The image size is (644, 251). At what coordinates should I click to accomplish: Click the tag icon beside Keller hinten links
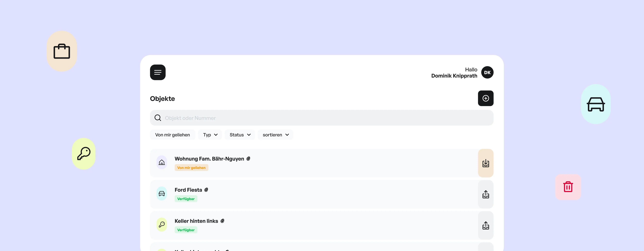click(222, 221)
